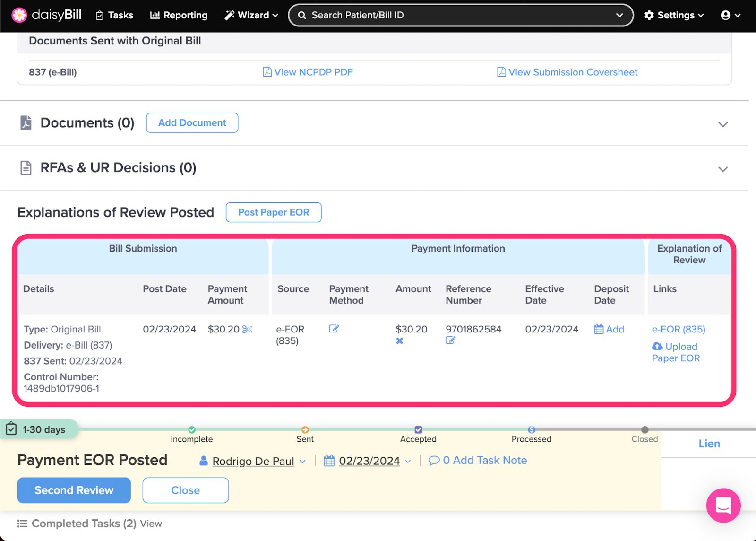The width and height of the screenshot is (756, 541).
Task: View the Completed Tasks (2) list
Action: pyautogui.click(x=151, y=524)
